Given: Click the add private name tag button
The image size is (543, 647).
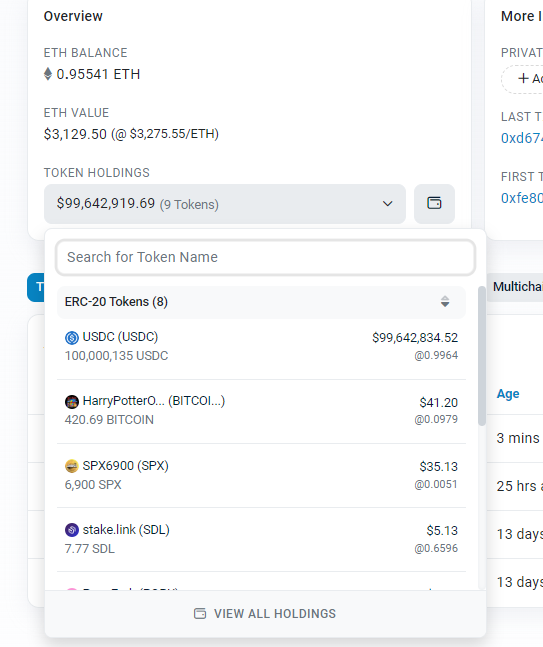Looking at the screenshot, I should (524, 78).
